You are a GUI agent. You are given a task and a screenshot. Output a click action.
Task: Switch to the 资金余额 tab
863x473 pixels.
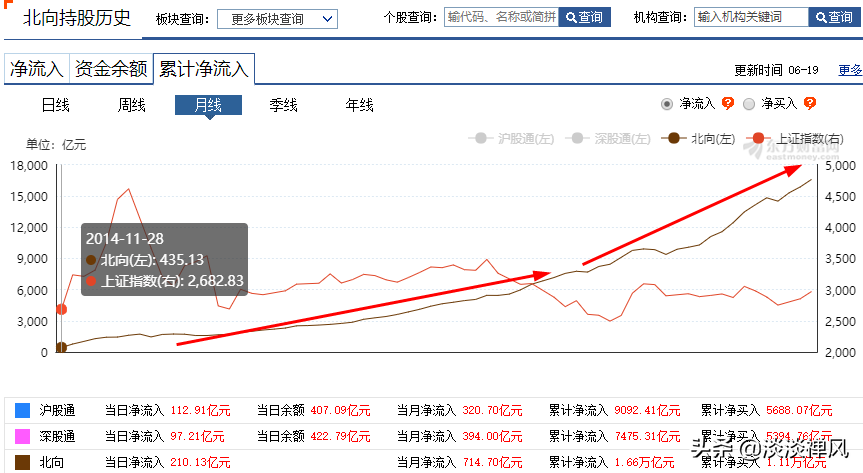pyautogui.click(x=111, y=69)
